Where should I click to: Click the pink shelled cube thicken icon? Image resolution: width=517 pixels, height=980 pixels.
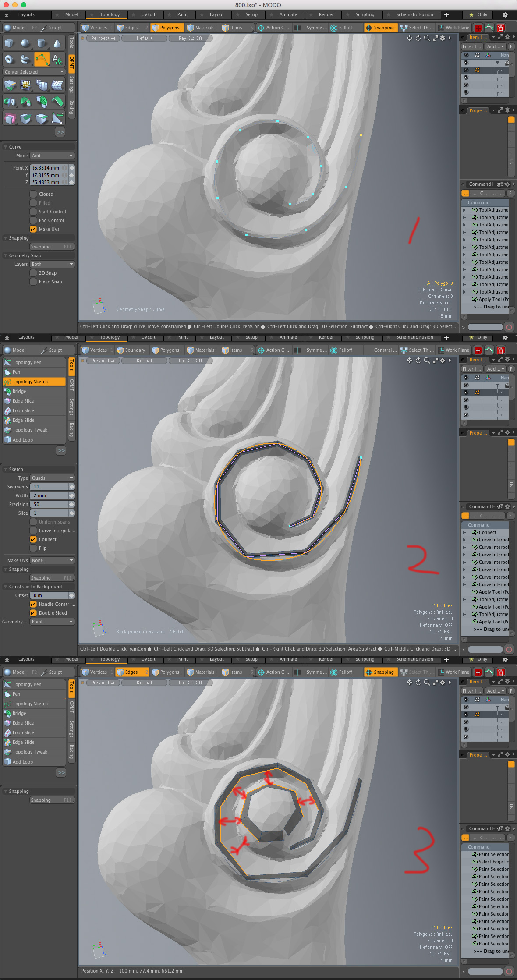10,118
